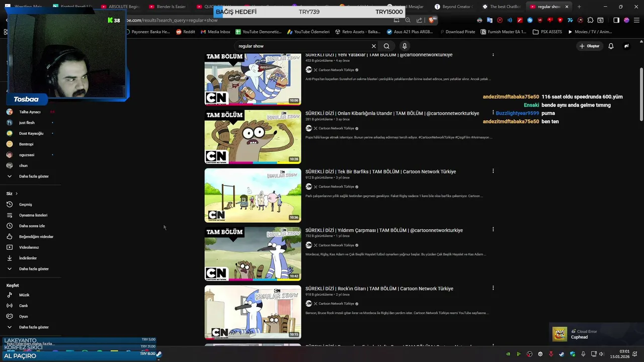Image resolution: width=644 pixels, height=362 pixels.
Task: Open more options for Tek Bir Barfiks
Action: (493, 171)
